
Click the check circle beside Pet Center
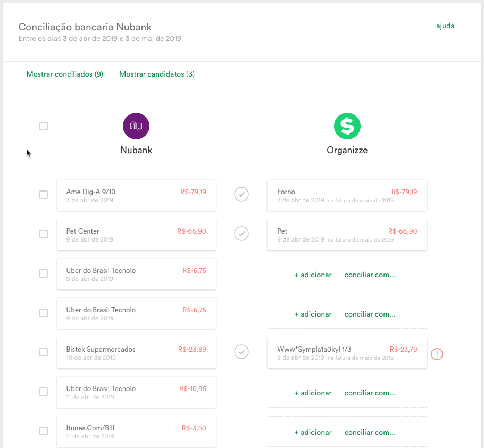pyautogui.click(x=241, y=234)
